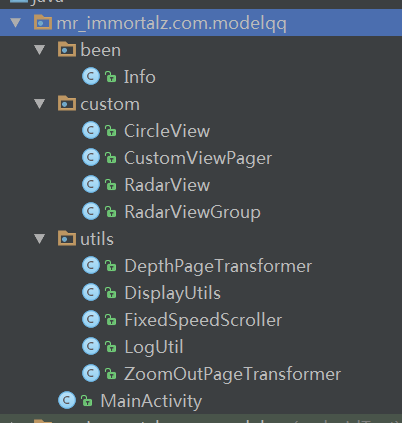
Task: Click the CircleView class icon
Action: coord(91,130)
